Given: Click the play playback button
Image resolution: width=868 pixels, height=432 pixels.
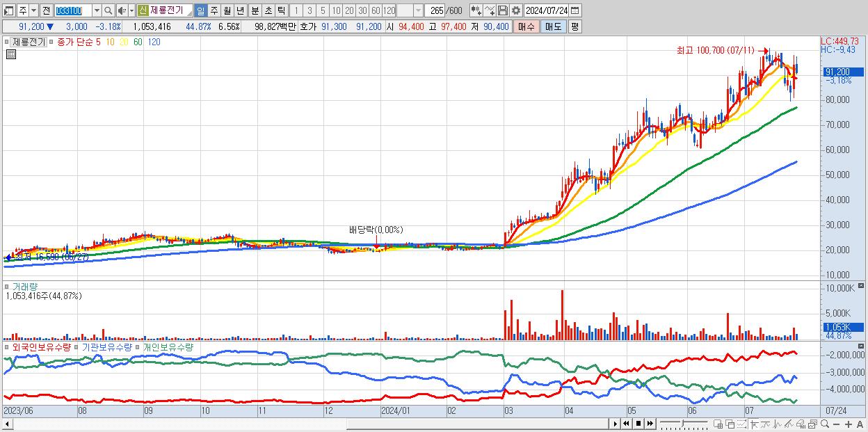Looking at the screenshot, I should tap(615, 424).
